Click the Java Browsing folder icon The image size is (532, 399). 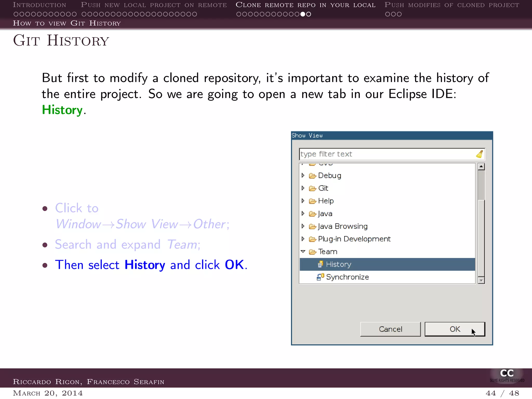click(312, 227)
